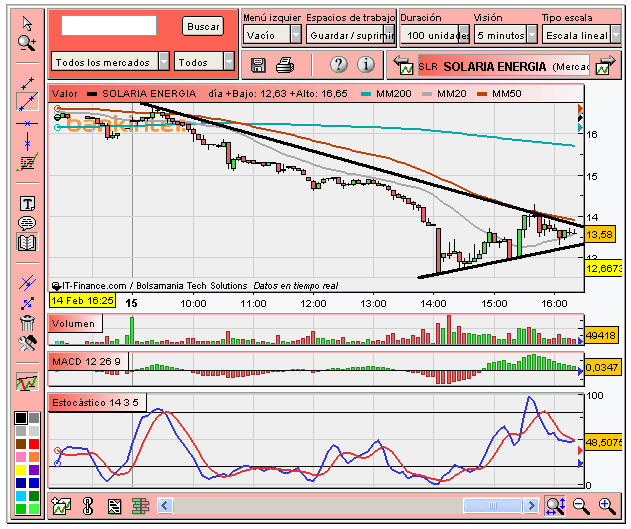Click the Buscar search button
The image size is (631, 529).
pyautogui.click(x=203, y=27)
